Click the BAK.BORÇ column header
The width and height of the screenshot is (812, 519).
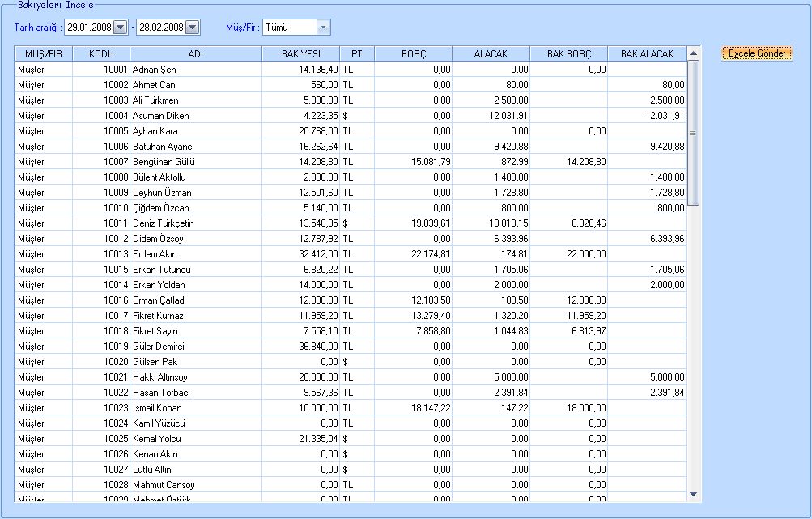pos(568,54)
